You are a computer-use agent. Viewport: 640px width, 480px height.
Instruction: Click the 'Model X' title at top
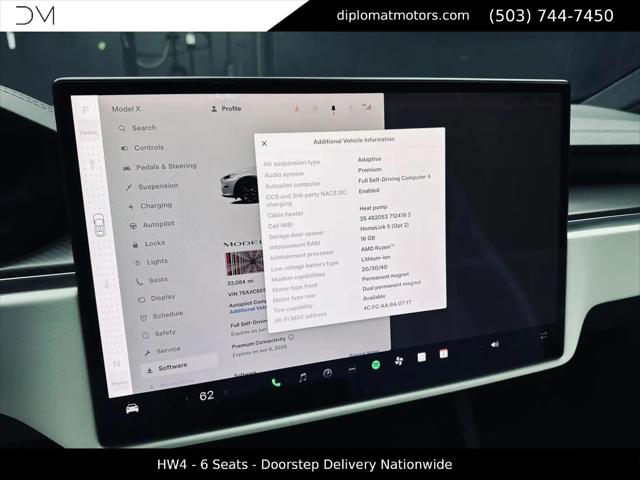126,109
